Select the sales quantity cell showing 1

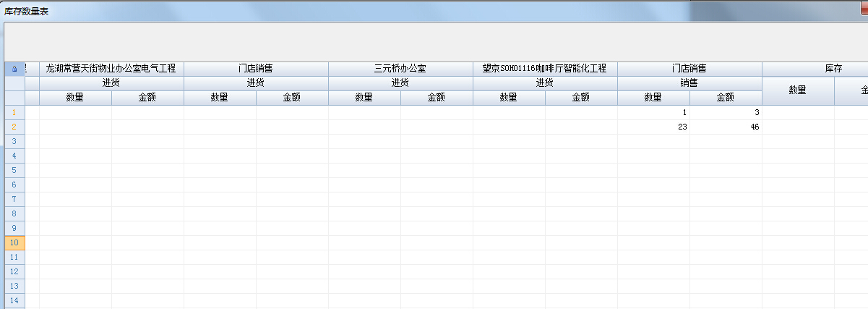point(653,112)
